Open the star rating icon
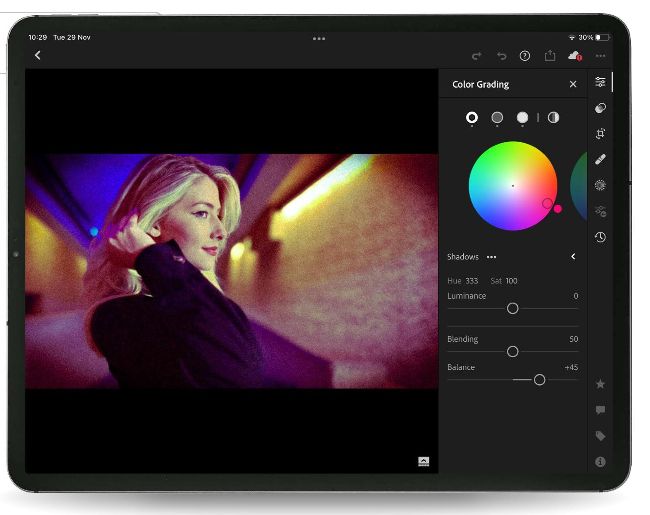 click(600, 384)
